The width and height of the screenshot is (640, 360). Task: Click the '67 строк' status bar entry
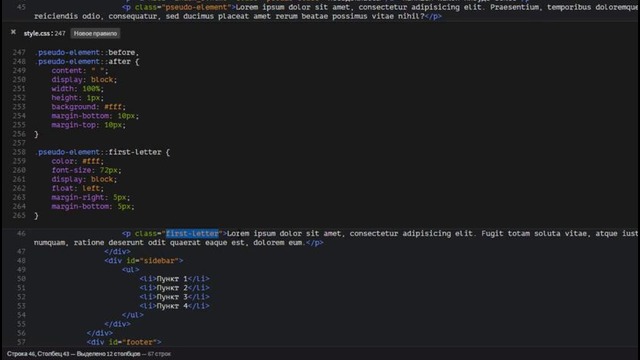pos(159,354)
